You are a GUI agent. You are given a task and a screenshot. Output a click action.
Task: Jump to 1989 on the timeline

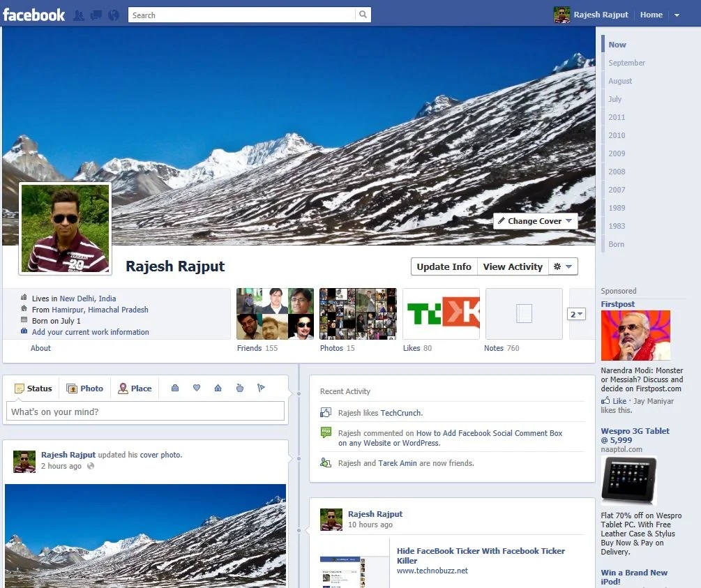point(617,207)
